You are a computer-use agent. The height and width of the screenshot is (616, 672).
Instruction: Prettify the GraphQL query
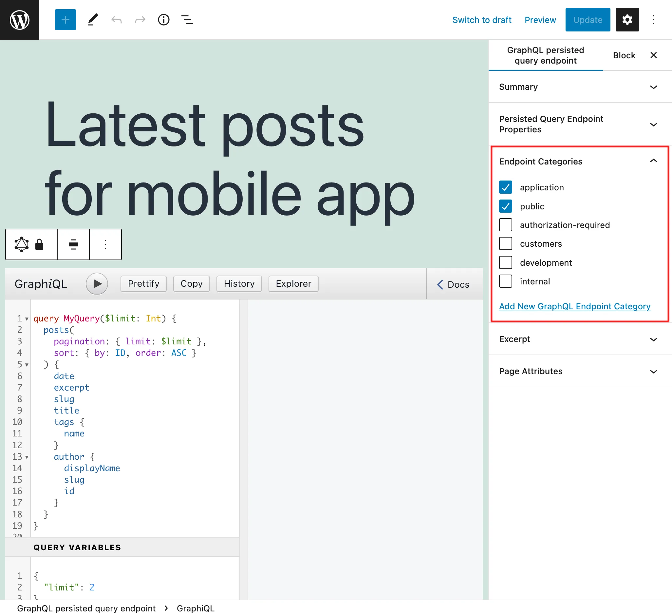click(x=143, y=284)
